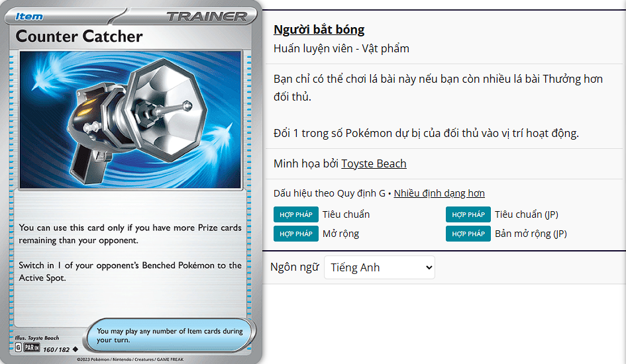This screenshot has width=626, height=364.
Task: Click the HỢP PHÁP badge for Tiêu chuẩn
Action: (295, 214)
